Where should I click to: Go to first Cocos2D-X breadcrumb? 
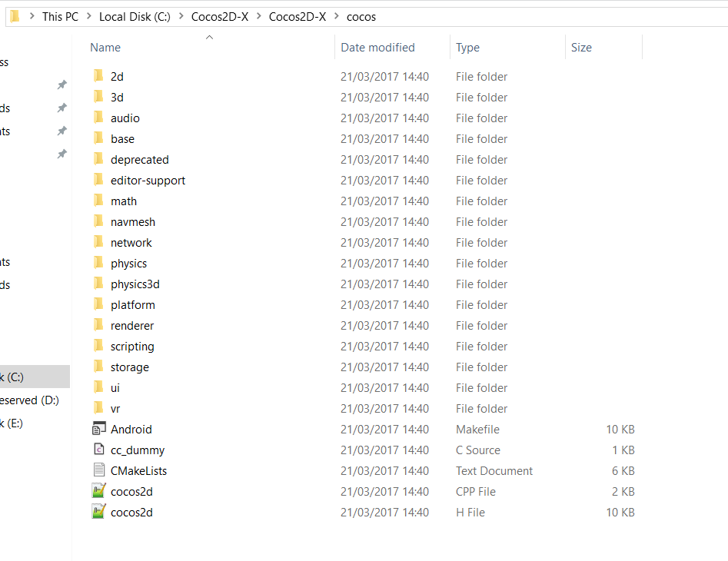click(x=220, y=17)
